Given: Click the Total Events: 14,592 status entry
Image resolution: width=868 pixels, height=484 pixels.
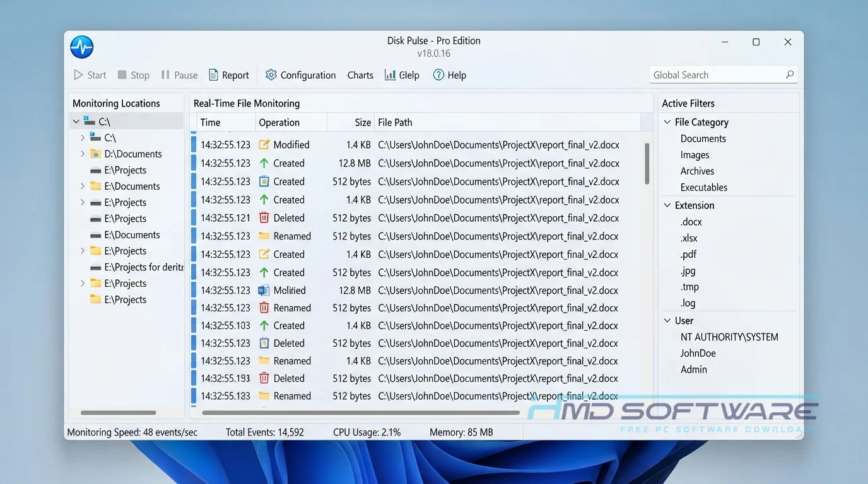Looking at the screenshot, I should (265, 432).
